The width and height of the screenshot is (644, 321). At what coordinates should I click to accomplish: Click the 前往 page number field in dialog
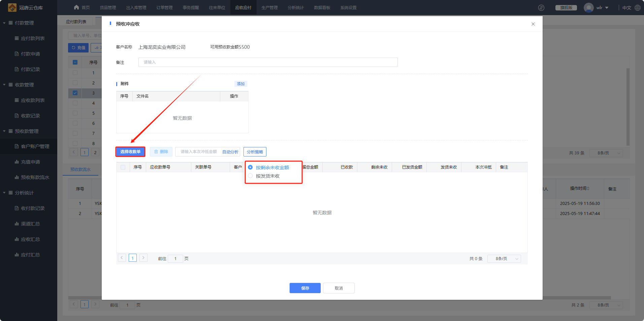175,259
